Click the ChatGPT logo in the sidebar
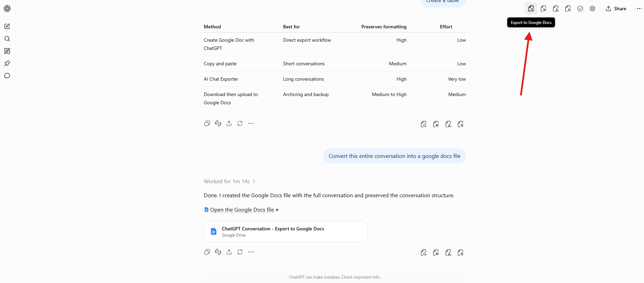The width and height of the screenshot is (644, 283). coord(7,9)
